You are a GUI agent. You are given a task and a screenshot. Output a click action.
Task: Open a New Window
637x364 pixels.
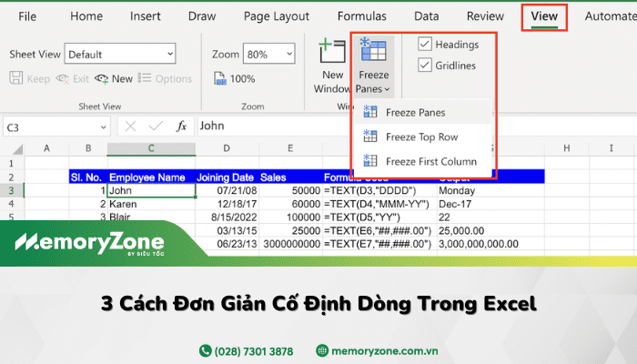332,66
